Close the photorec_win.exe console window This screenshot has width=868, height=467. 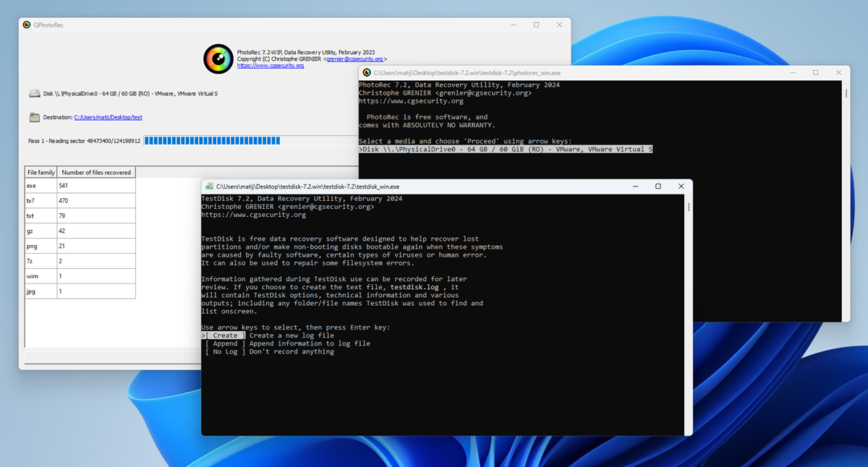click(839, 73)
